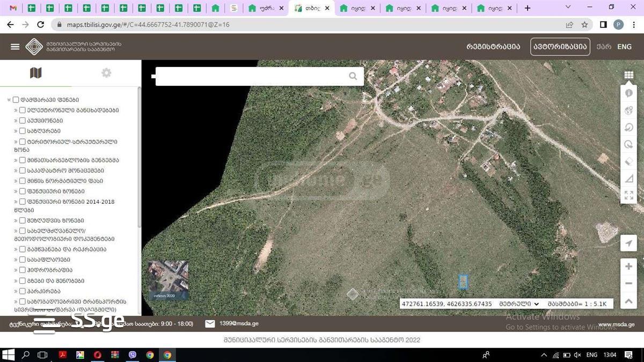Select the eraser tool on the map

coord(628,161)
